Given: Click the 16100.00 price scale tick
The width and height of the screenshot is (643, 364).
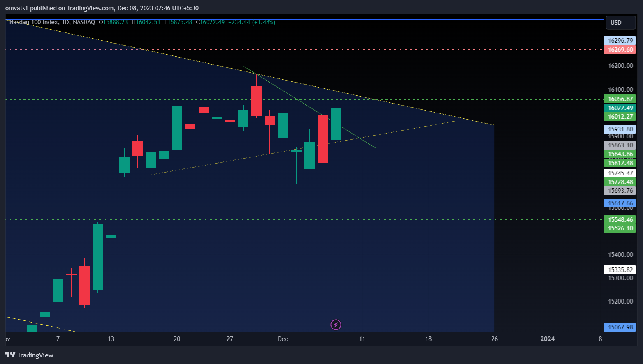Looking at the screenshot, I should (x=620, y=90).
